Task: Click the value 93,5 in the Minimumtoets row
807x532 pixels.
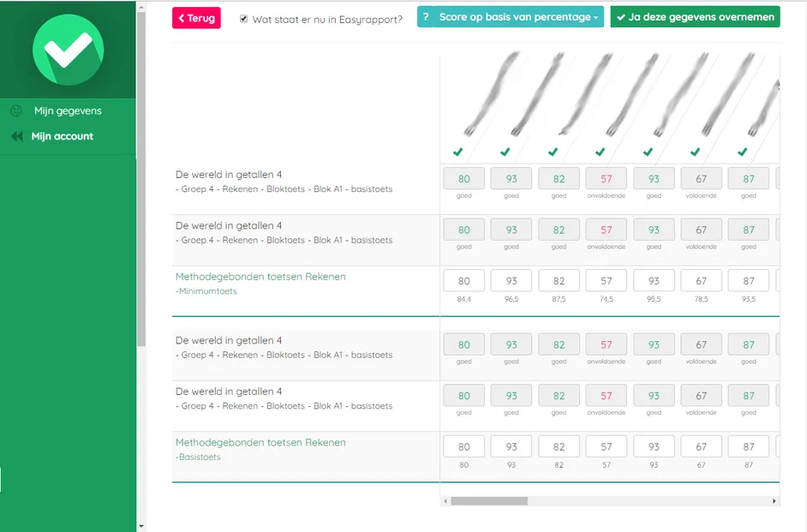Action: coord(749,299)
